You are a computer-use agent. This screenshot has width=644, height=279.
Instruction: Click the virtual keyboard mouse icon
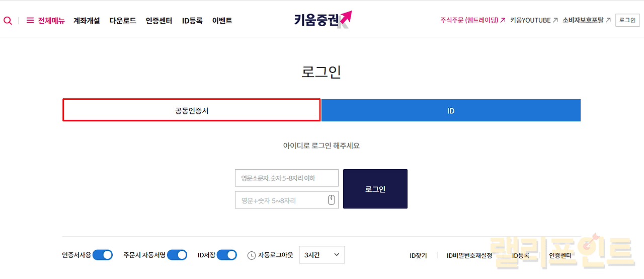pos(331,200)
